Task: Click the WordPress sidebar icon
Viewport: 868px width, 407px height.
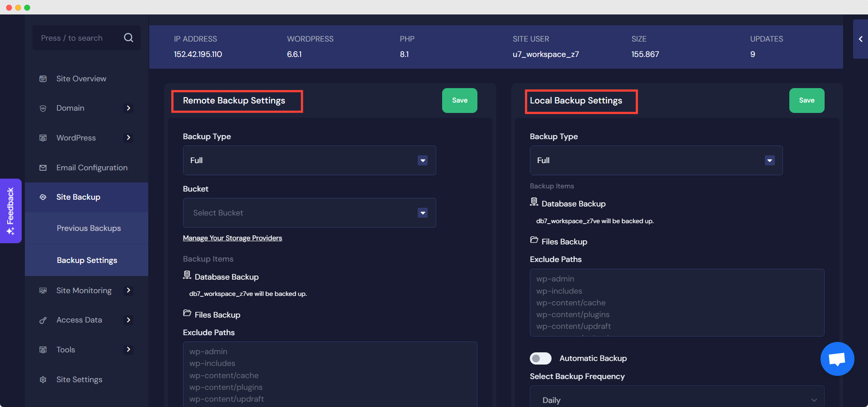Action: tap(43, 138)
